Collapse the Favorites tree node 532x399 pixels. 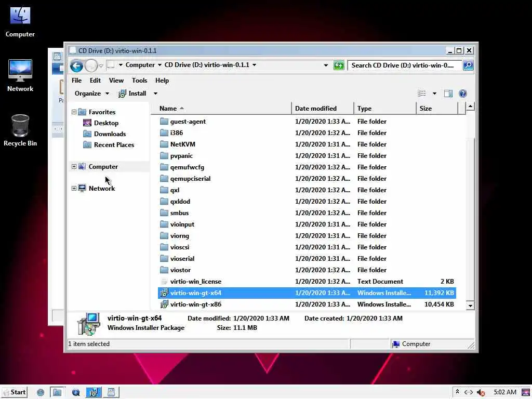[74, 112]
